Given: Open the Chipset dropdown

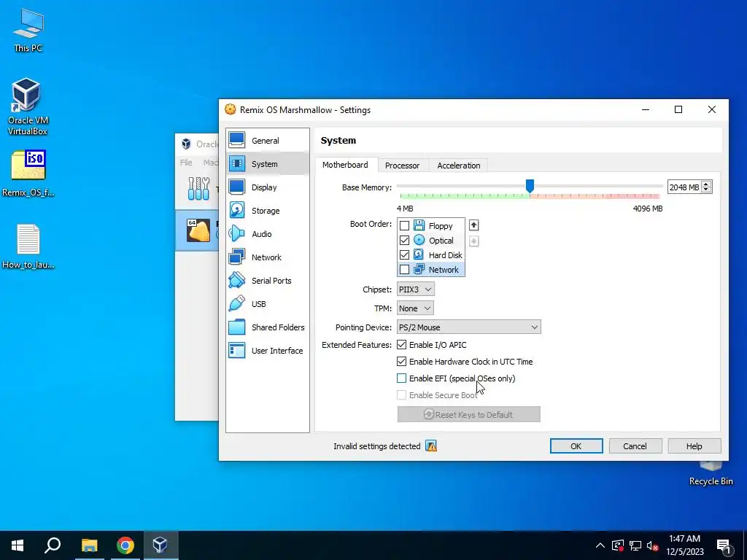Looking at the screenshot, I should pyautogui.click(x=415, y=289).
